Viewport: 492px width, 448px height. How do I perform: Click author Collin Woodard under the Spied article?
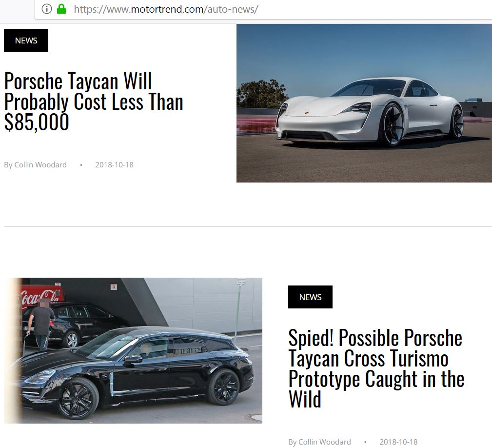[324, 442]
